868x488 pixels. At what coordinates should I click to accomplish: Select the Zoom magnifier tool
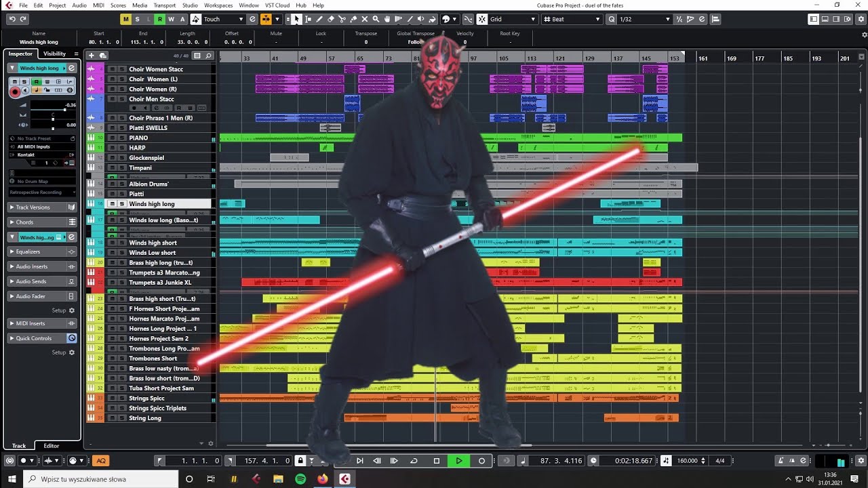[x=376, y=19]
